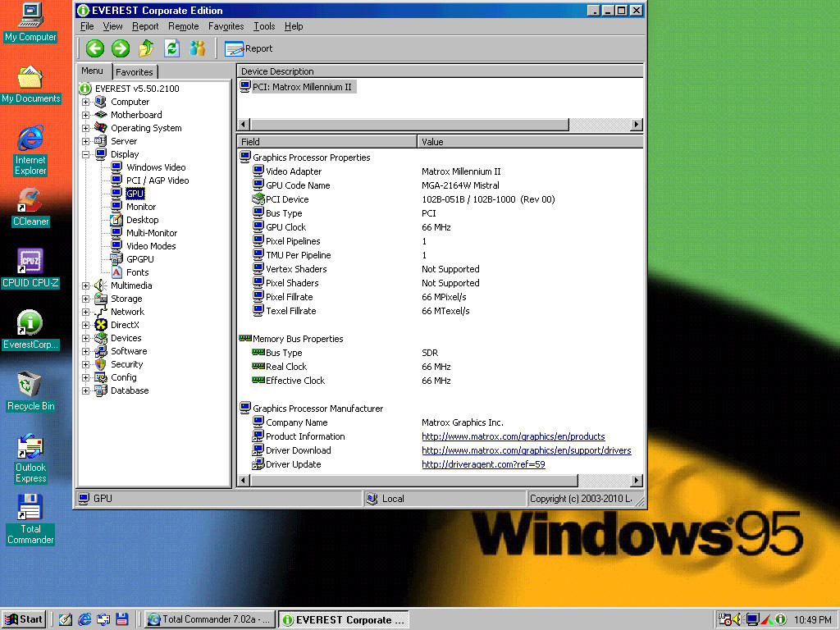Image resolution: width=840 pixels, height=630 pixels.
Task: Open the View menu
Action: pos(112,26)
